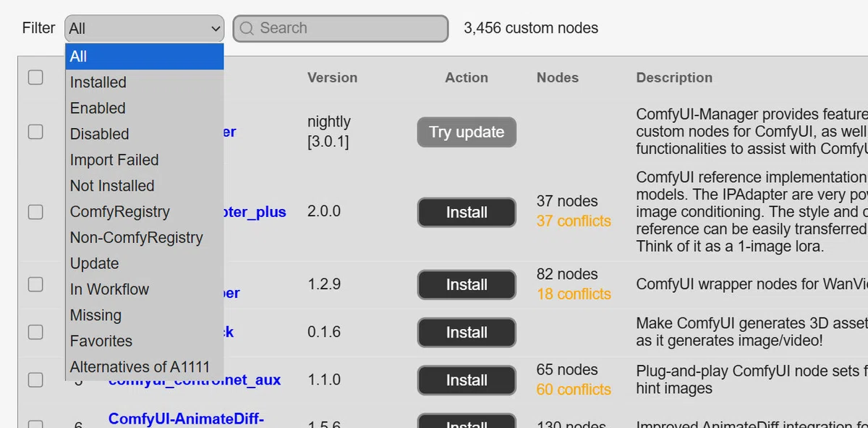The width and height of the screenshot is (868, 428).
Task: Pick the Disabled filter option
Action: [145, 134]
